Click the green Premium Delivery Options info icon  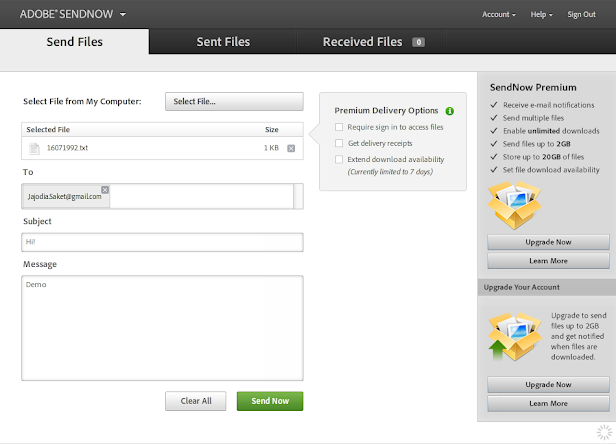pos(449,111)
